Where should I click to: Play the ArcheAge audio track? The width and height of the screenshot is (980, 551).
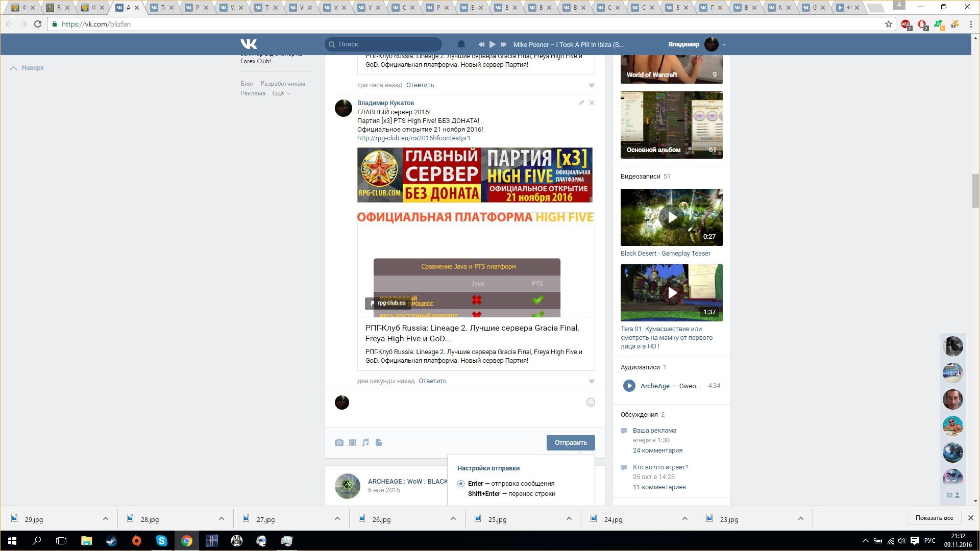(629, 386)
